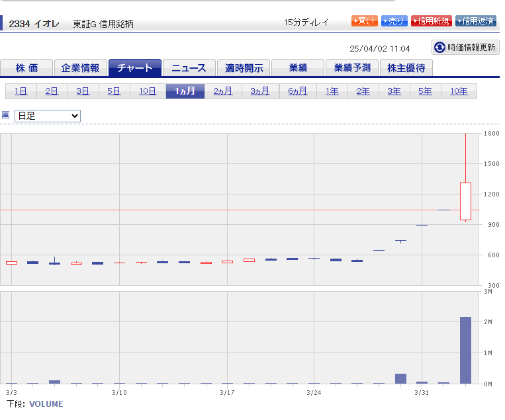The width and height of the screenshot is (505, 420).
Task: Click the 信用返済 button
Action: click(x=476, y=21)
